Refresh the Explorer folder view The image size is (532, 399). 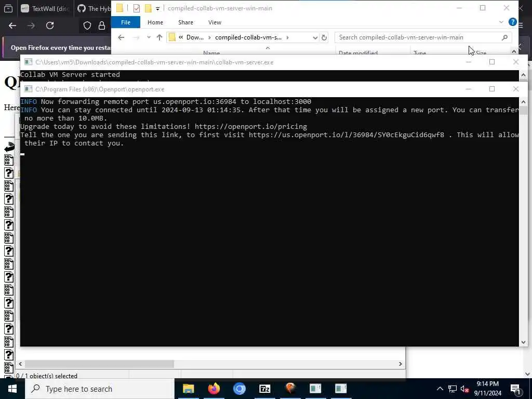pos(324,37)
